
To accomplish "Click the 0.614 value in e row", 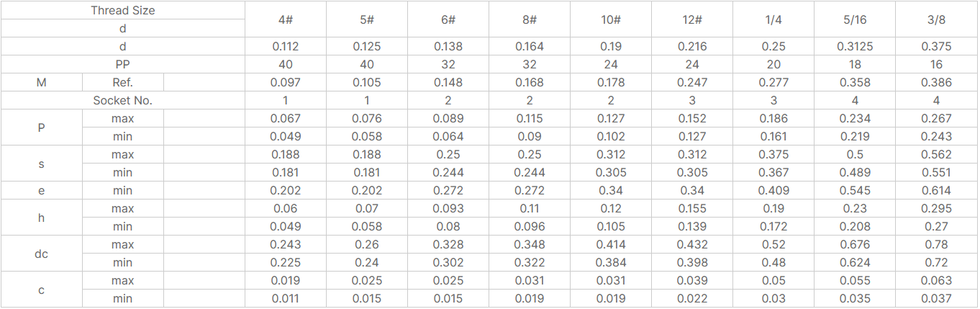I will [x=936, y=191].
